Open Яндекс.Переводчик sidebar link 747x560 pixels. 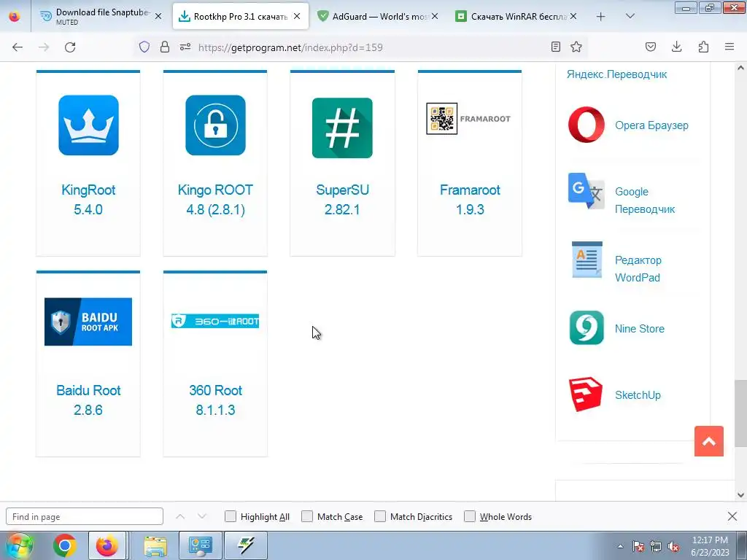(x=616, y=74)
